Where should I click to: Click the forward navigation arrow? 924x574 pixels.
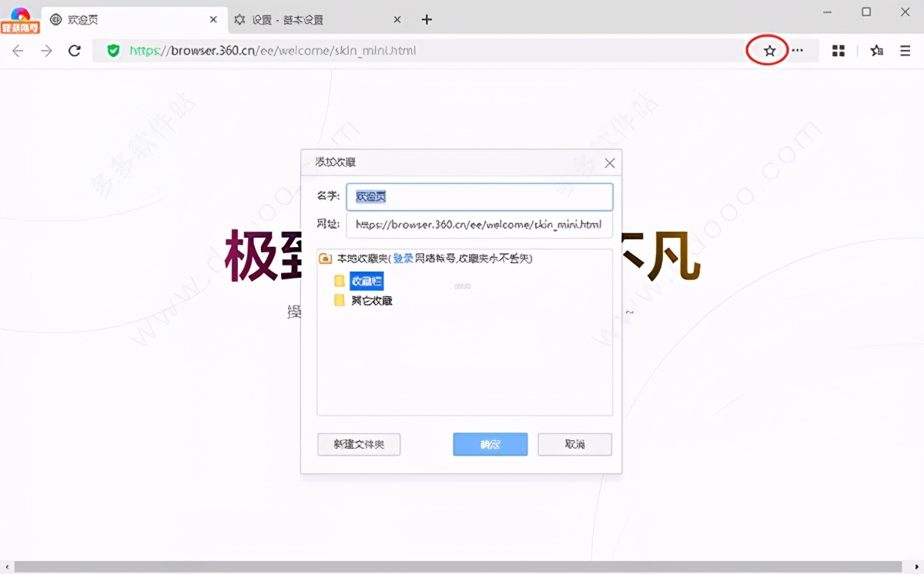[x=45, y=50]
